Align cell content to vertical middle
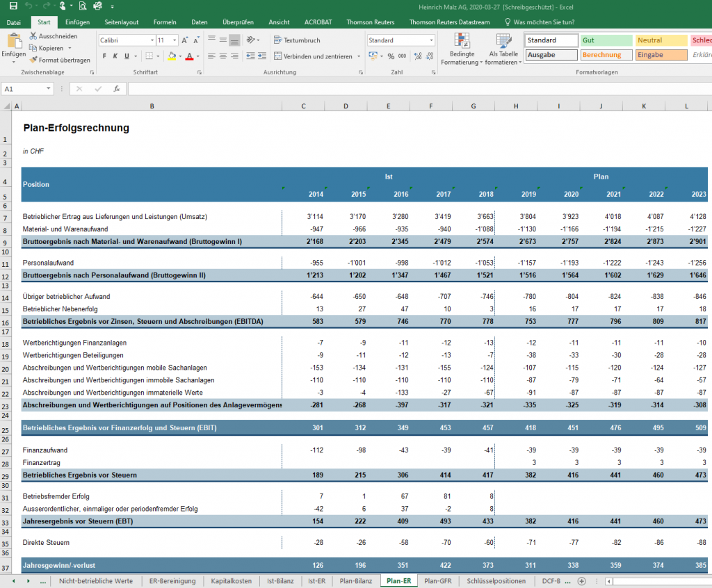This screenshot has height=588, width=712. click(223, 40)
